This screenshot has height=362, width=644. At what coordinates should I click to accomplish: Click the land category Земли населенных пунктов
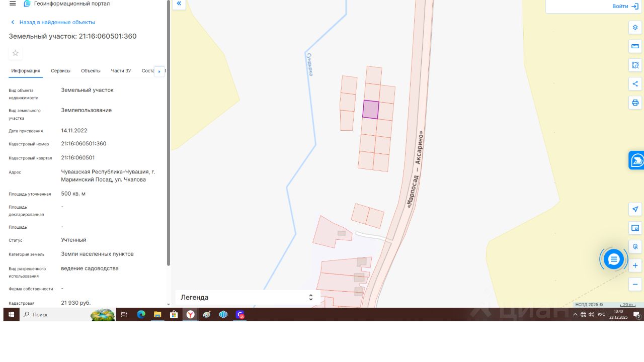(98, 254)
